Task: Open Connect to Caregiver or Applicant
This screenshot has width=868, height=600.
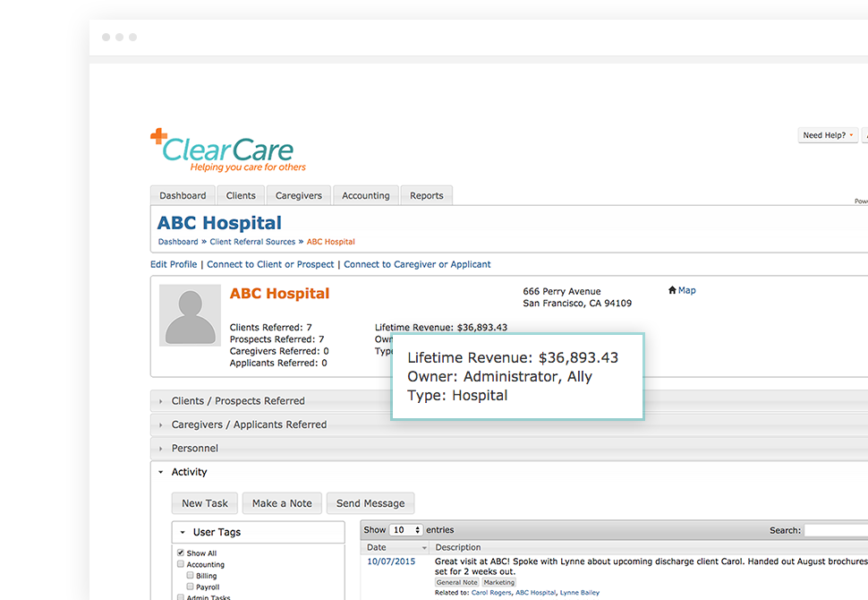Action: (x=417, y=264)
